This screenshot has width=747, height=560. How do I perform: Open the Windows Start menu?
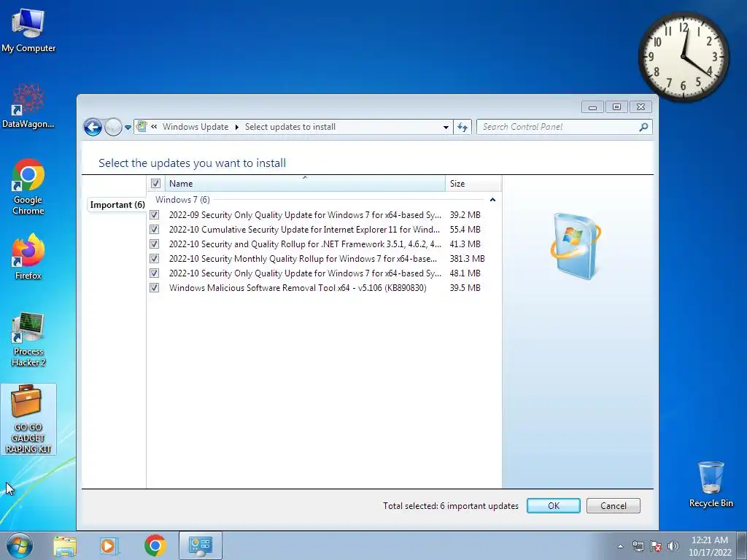tap(20, 545)
